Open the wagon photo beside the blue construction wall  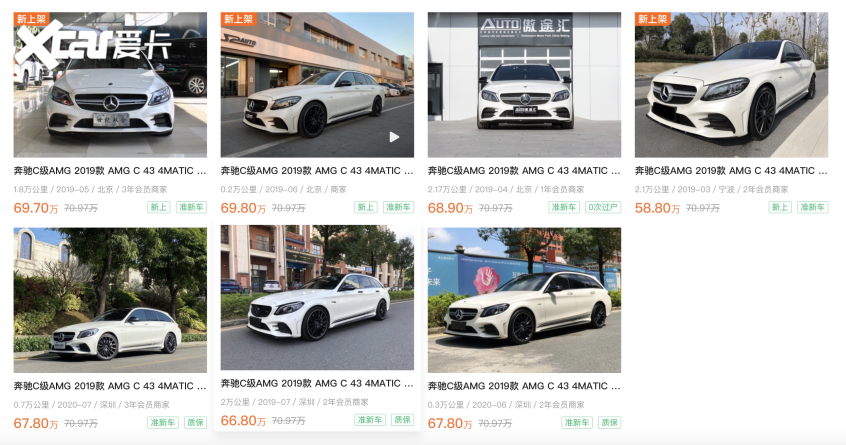coord(524,300)
